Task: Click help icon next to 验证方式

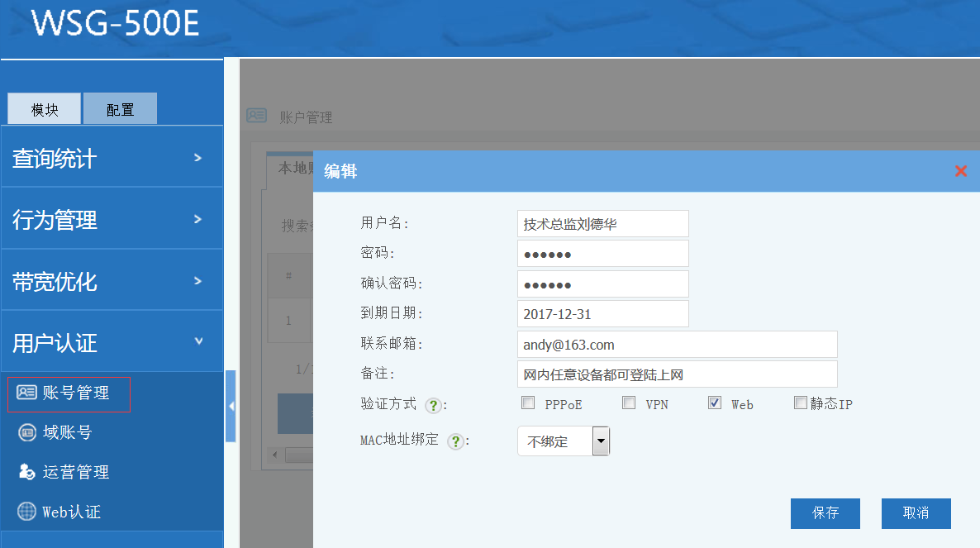Action: tap(432, 405)
